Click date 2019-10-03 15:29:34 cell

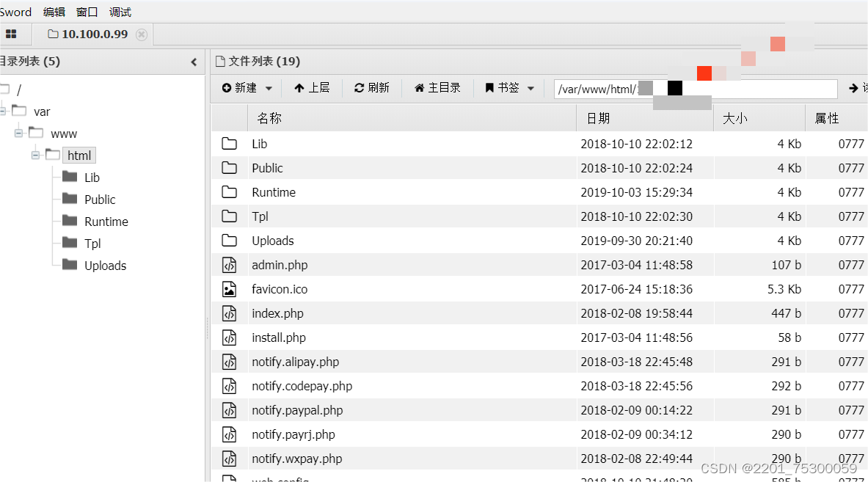click(637, 192)
